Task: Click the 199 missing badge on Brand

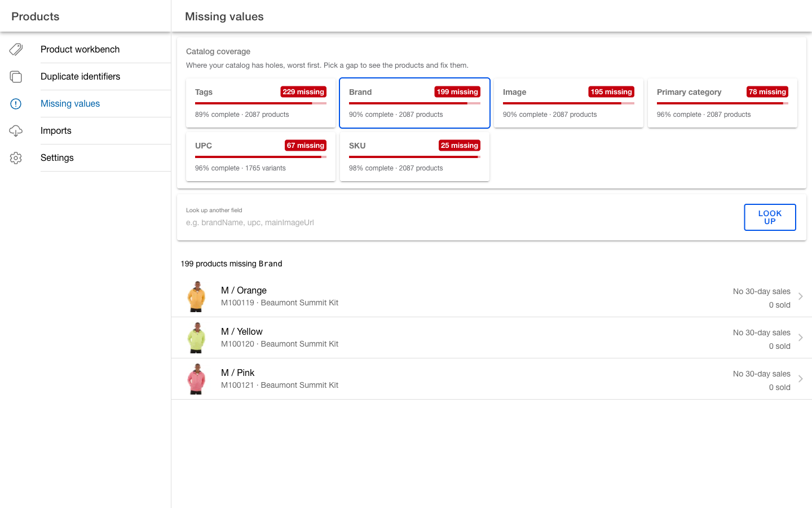Action: pos(457,92)
